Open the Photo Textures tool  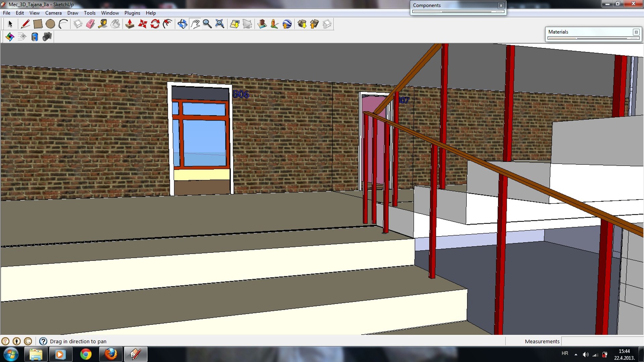(274, 24)
